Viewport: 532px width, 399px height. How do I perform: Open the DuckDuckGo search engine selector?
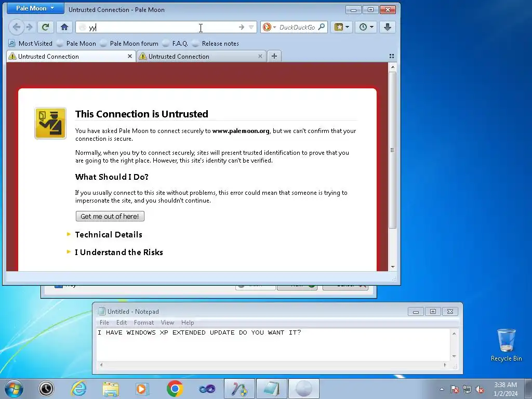coord(270,27)
